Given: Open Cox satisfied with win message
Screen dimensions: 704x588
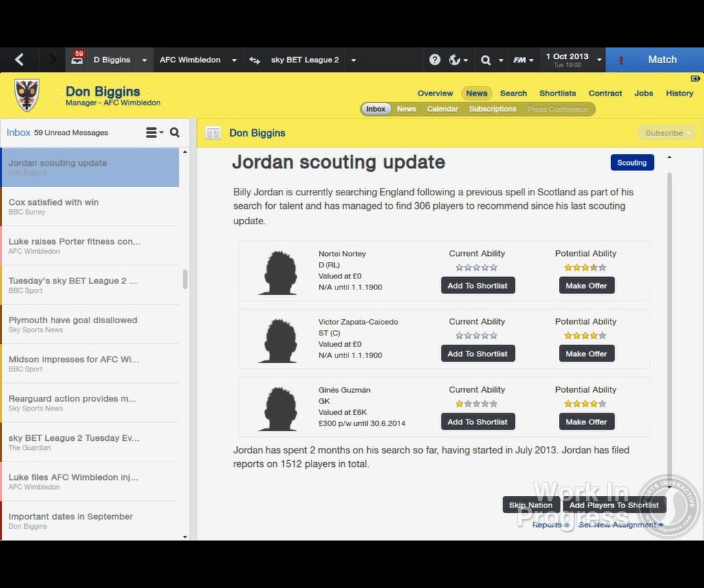Looking at the screenshot, I should (x=90, y=206).
